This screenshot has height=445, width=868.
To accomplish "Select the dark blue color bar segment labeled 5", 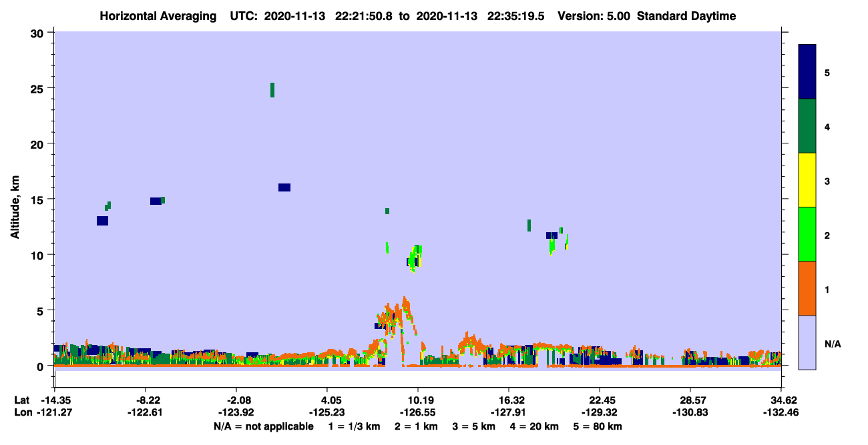I will point(807,72).
